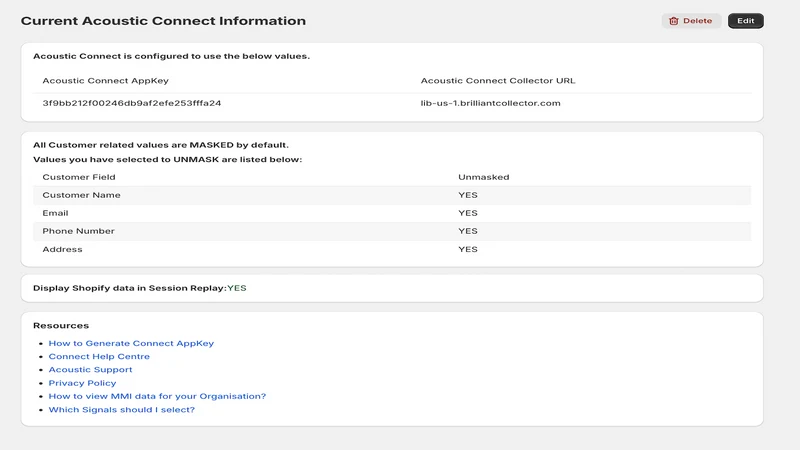The width and height of the screenshot is (800, 450).
Task: Click the Customer Field column header
Action: coord(79,177)
